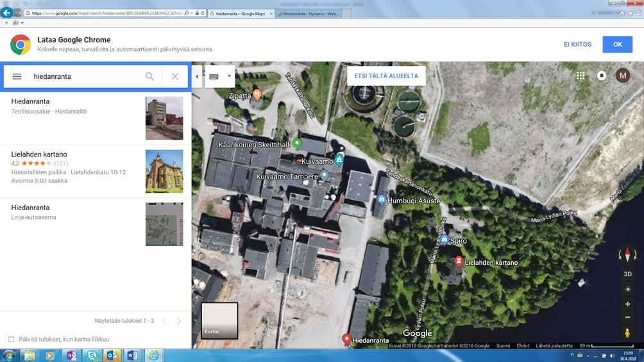Open the account avatar M
This screenshot has width=644, height=362.
point(623,76)
